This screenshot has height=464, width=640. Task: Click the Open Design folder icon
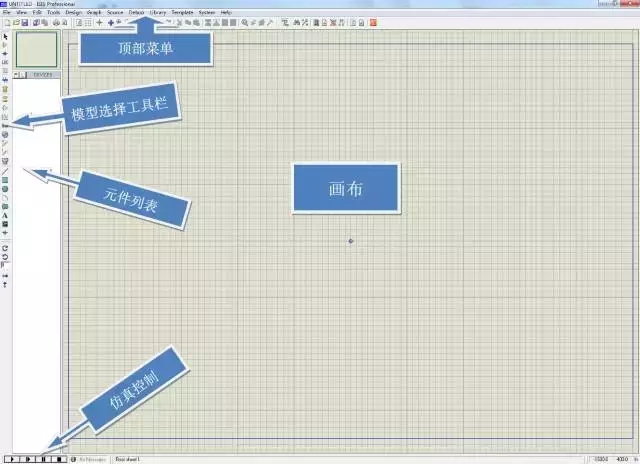click(14, 21)
